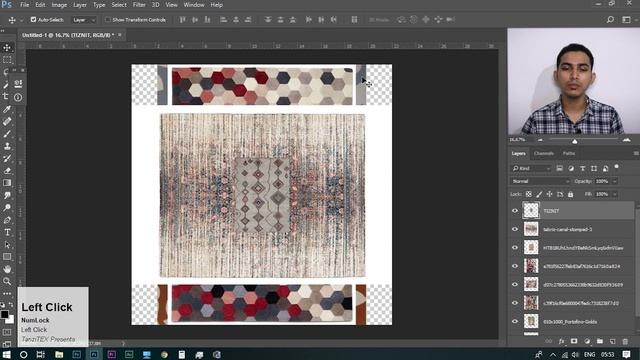Toggle Lock Position in Layers panel
640x360 pixels.
pyautogui.click(x=549, y=194)
